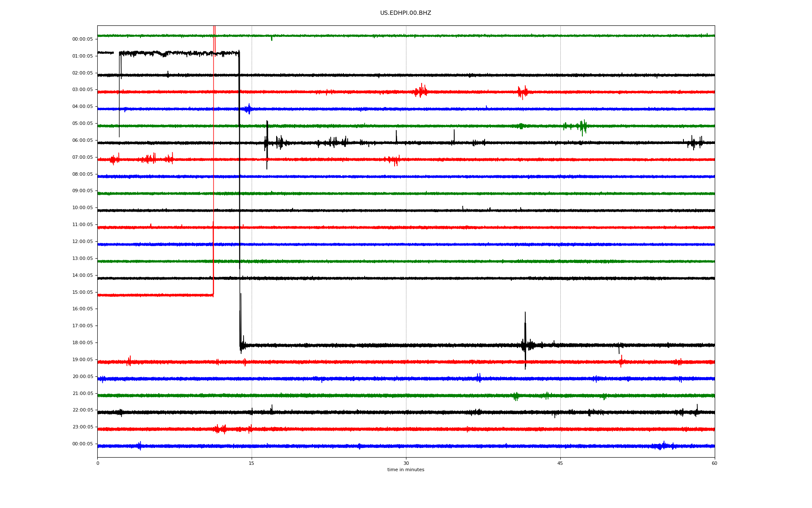Viewport: 812px width, 508px height.
Task: Click the large black spike on 18:00:05 trace
Action: (525, 341)
